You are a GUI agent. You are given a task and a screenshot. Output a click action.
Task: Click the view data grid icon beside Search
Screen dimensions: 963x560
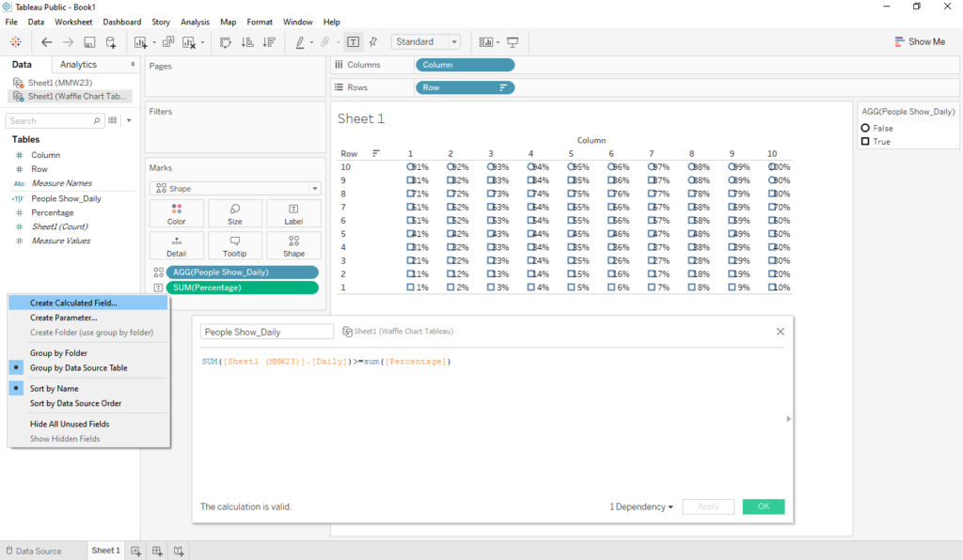[x=113, y=121]
